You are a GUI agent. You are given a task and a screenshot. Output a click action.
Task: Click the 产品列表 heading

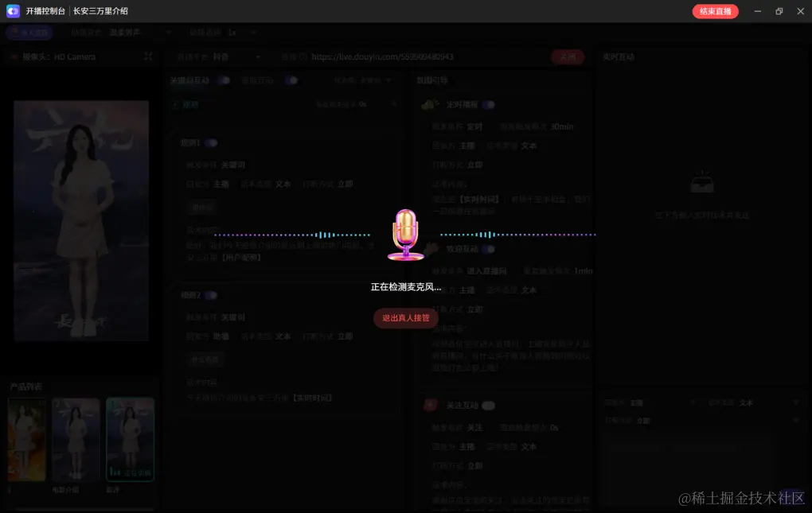[26, 387]
